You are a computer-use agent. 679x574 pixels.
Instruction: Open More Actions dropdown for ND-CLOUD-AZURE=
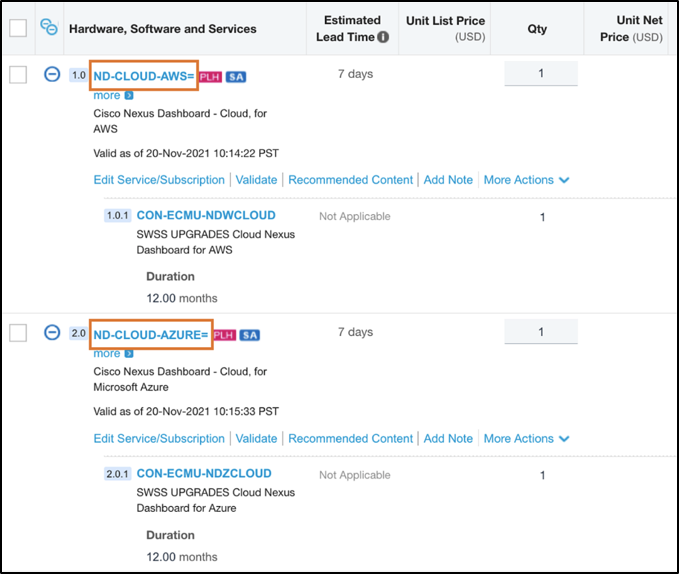527,439
